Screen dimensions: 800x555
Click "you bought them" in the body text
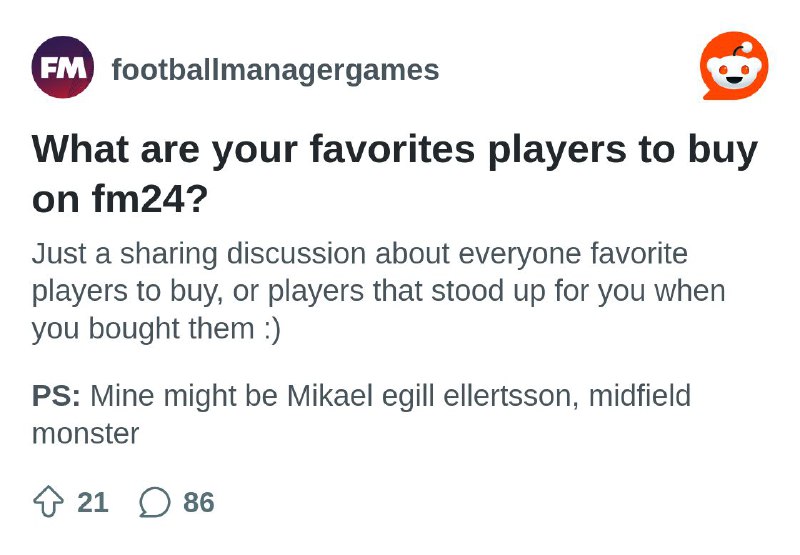[x=143, y=329]
